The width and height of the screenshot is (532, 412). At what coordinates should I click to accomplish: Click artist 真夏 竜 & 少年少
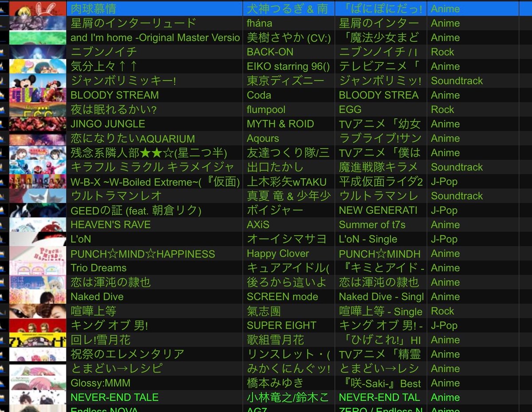click(x=289, y=196)
